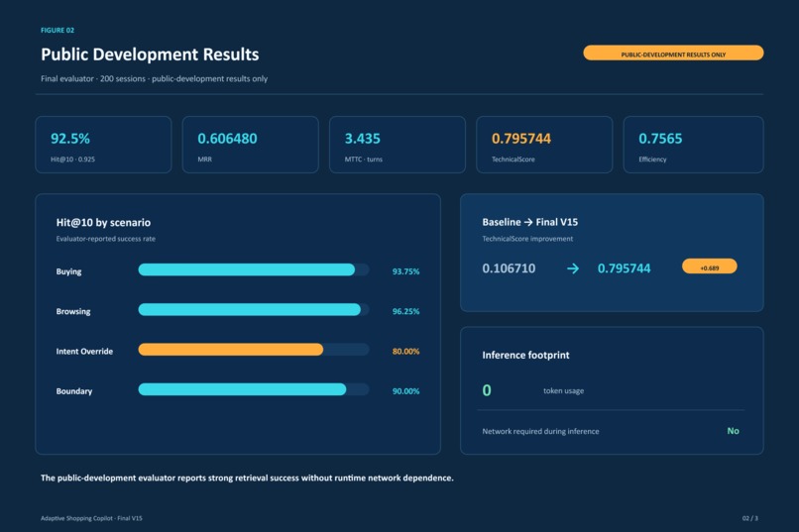Click the blue 0.795744 final score
This screenshot has height=532, width=799.
click(x=624, y=268)
